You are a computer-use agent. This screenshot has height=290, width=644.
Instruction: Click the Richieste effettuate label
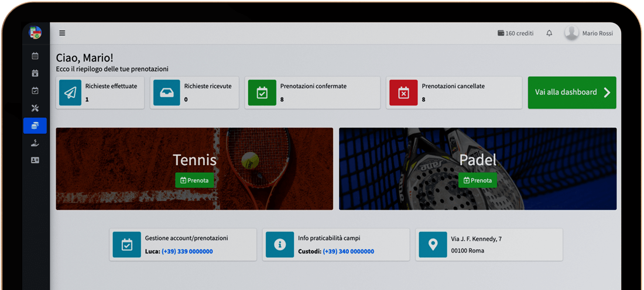[x=111, y=86]
